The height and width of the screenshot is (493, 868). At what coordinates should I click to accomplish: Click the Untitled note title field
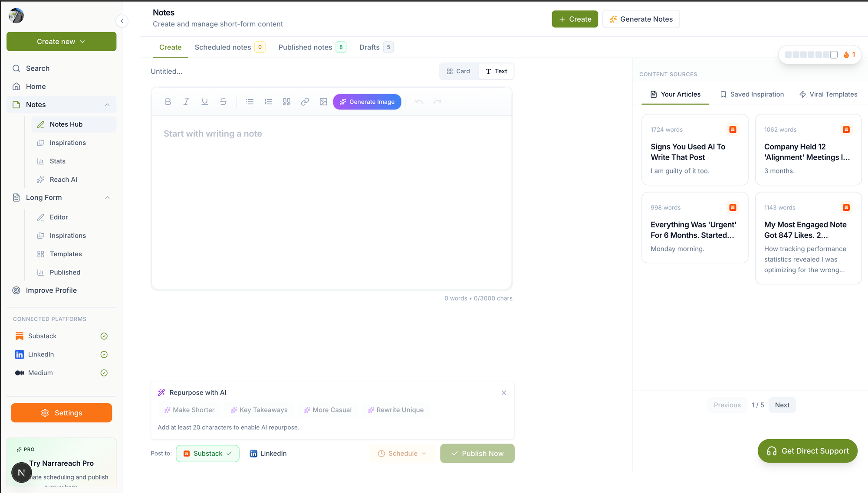(167, 71)
